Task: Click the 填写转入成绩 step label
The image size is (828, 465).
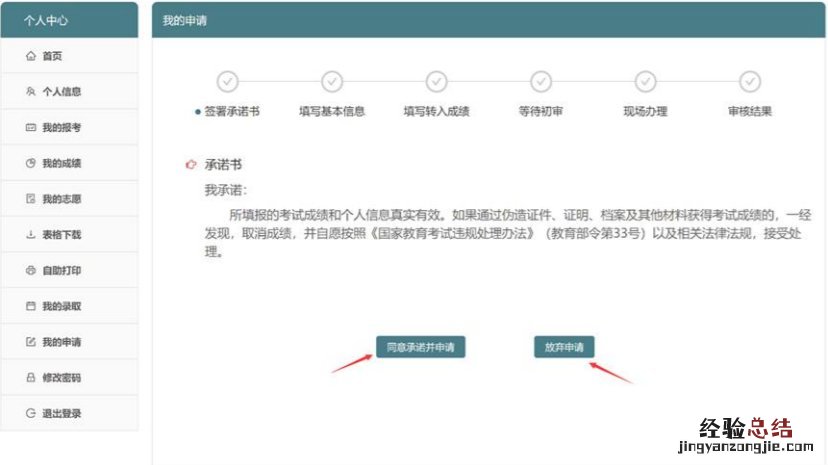Action: [x=437, y=111]
